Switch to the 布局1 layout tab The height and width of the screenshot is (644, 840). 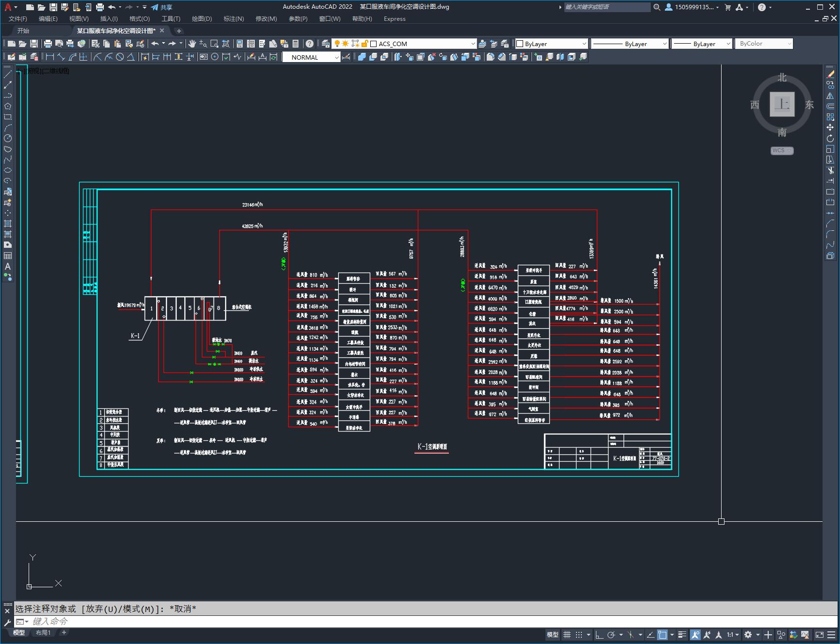[x=43, y=632]
